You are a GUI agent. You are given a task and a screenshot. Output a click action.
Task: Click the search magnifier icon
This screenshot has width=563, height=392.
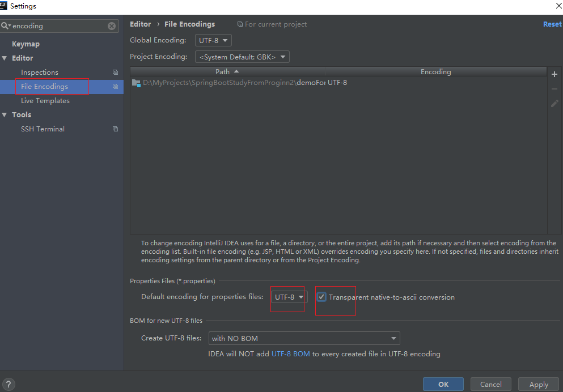click(x=5, y=26)
